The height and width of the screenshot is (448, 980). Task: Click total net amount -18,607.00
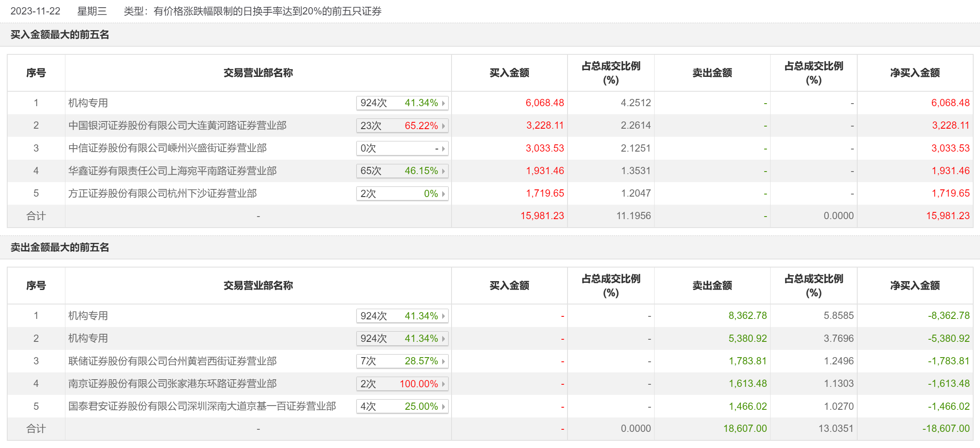[x=946, y=428]
